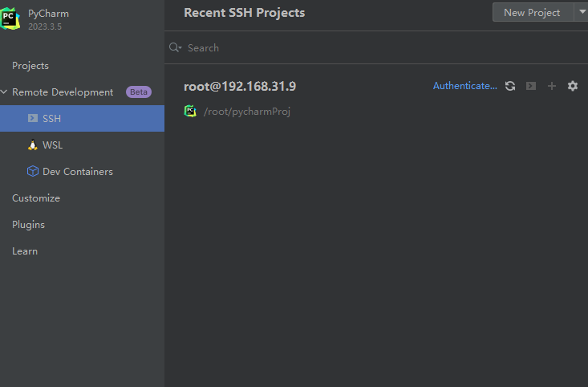This screenshot has height=387, width=588.
Task: Click the PyCharm logo in top-left corner
Action: click(10, 18)
